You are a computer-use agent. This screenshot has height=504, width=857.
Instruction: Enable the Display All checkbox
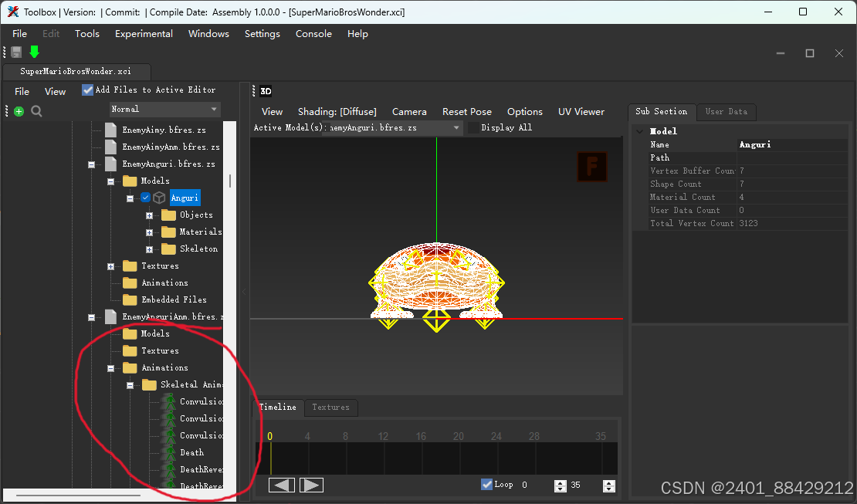pyautogui.click(x=473, y=127)
